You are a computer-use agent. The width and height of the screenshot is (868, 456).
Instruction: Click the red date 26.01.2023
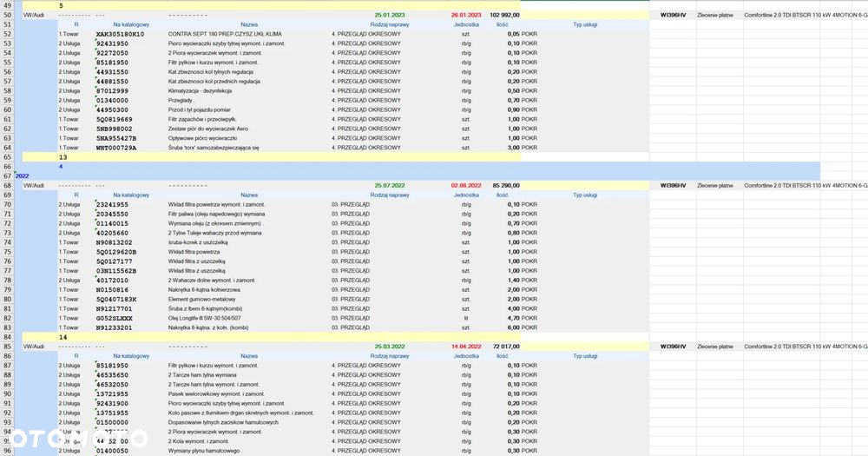tap(466, 15)
